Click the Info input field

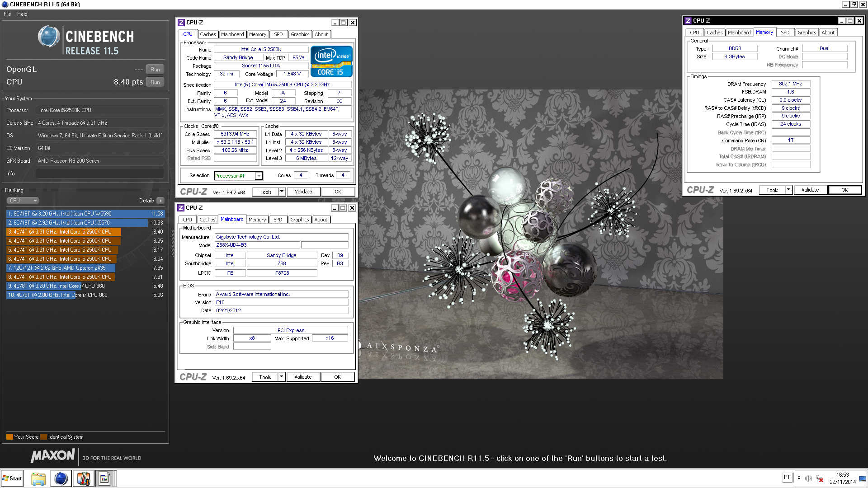click(x=100, y=174)
